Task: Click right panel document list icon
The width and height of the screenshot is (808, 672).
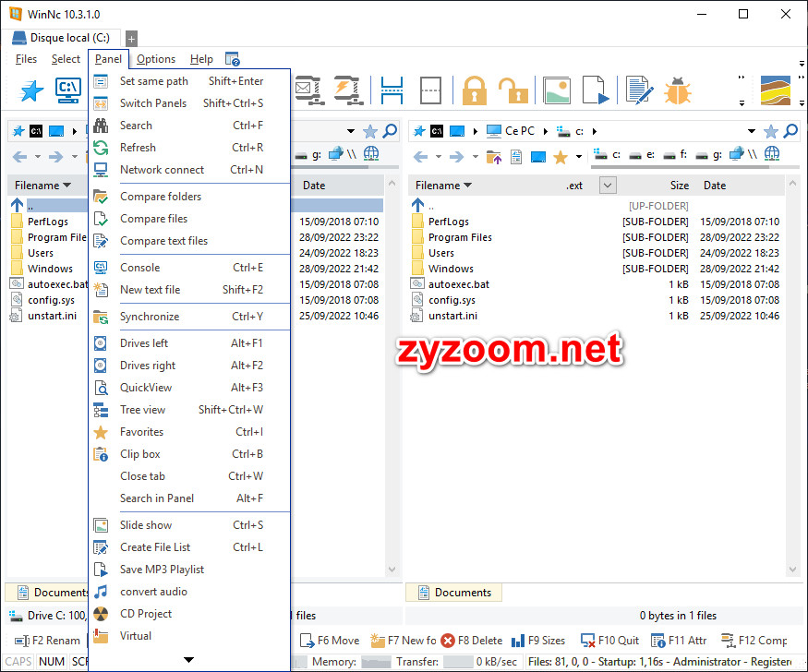Action: pos(516,157)
